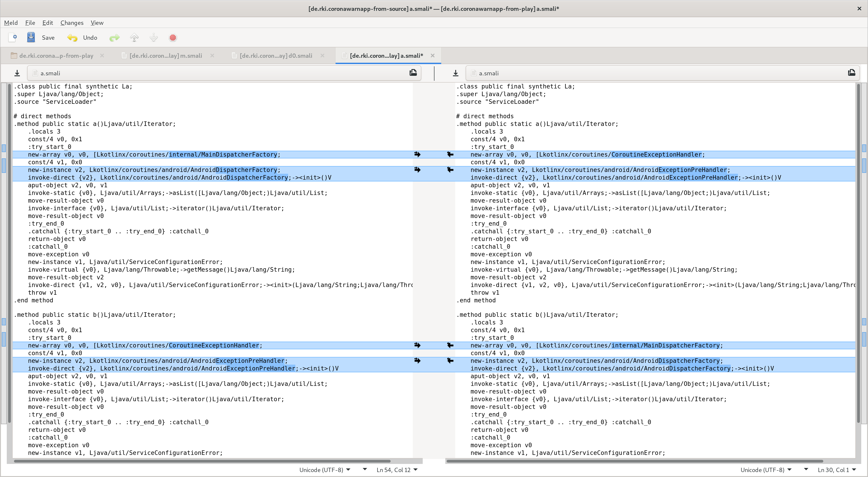
Task: Open right pane syntax highlighting dropdown arrow
Action: (x=806, y=469)
